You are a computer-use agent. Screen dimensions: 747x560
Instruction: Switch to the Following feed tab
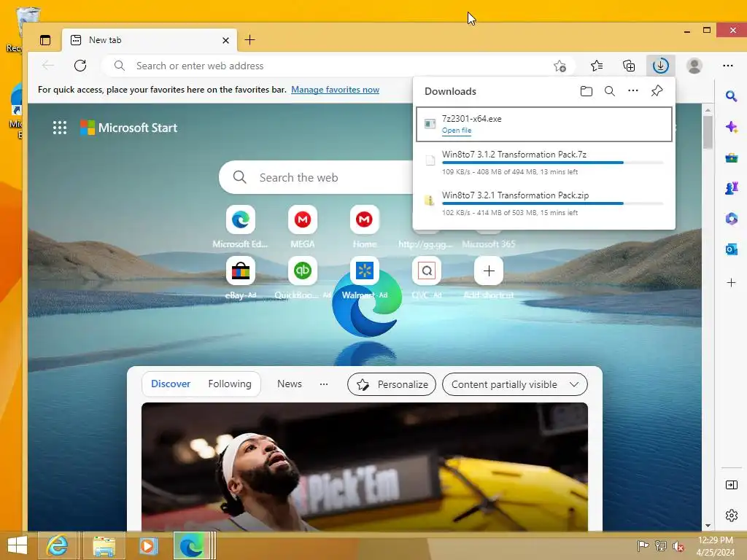tap(230, 384)
